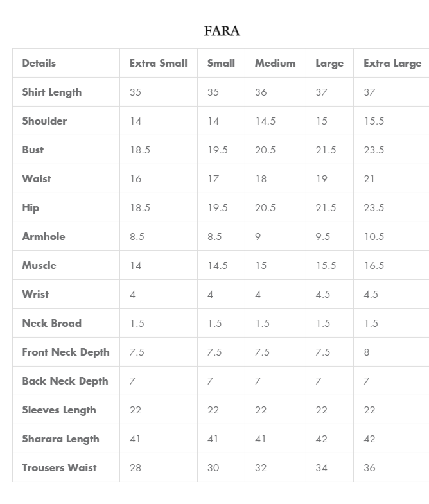Select the Armhole row label
Screen dimensions: 429x504
(44, 236)
